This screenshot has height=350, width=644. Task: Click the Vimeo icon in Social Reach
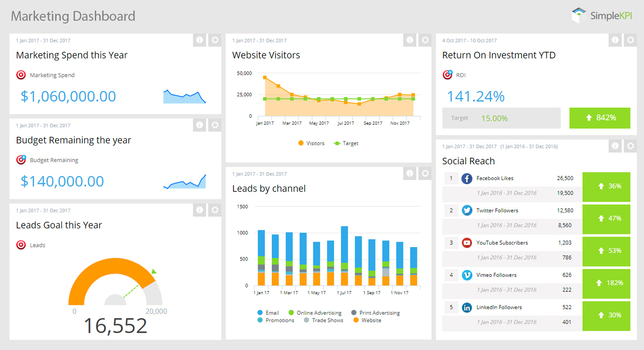[x=467, y=275]
